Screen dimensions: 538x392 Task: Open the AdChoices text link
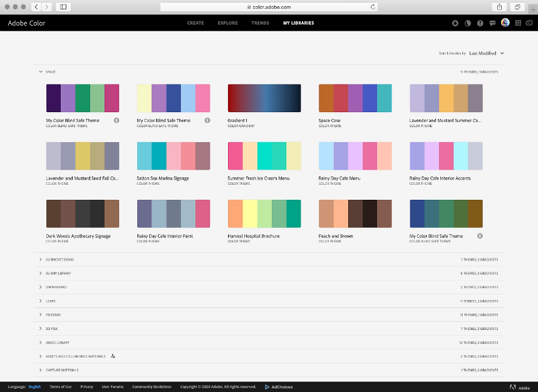click(x=282, y=387)
